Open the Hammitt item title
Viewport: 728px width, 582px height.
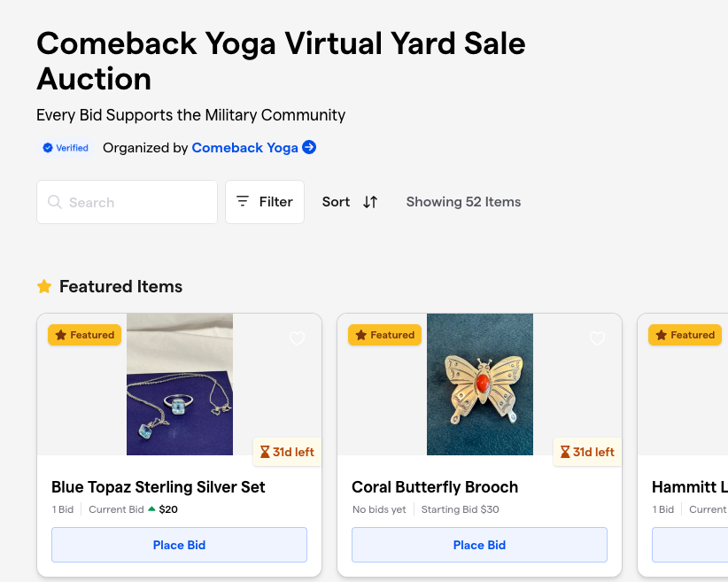(x=689, y=487)
